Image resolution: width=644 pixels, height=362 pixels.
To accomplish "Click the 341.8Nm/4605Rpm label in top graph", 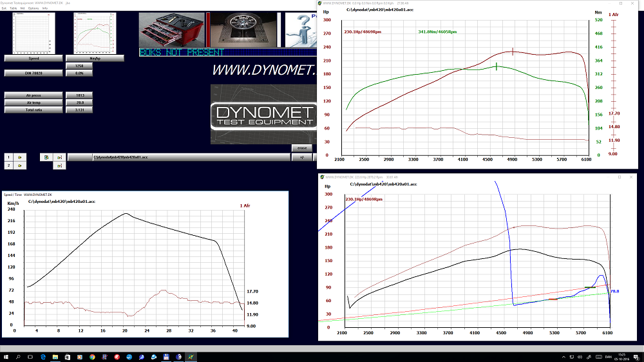I will pos(437,32).
